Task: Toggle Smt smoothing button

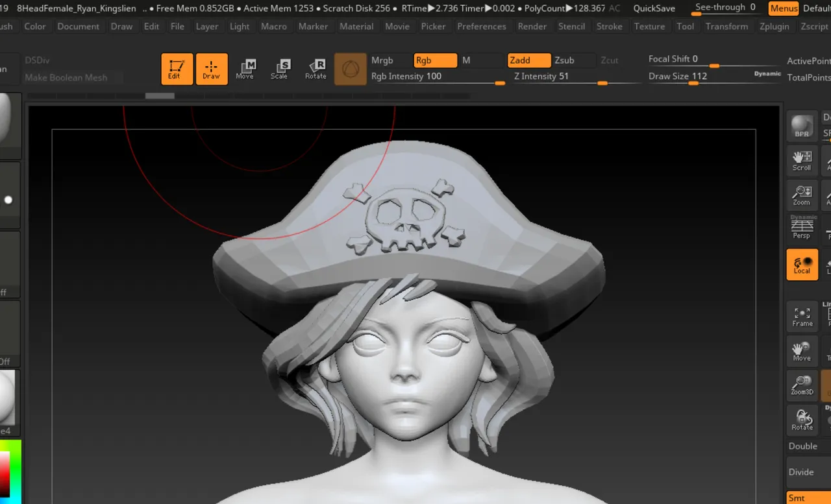Action: [809, 498]
